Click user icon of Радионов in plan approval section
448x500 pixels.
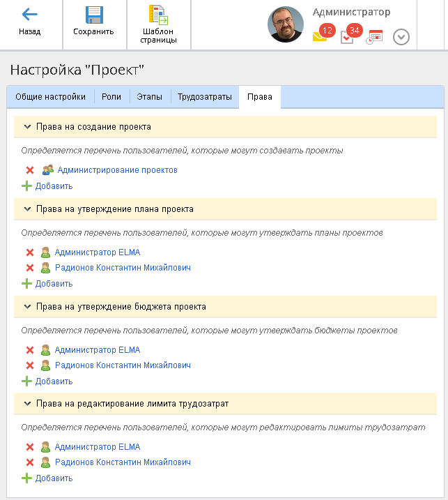pos(45,268)
